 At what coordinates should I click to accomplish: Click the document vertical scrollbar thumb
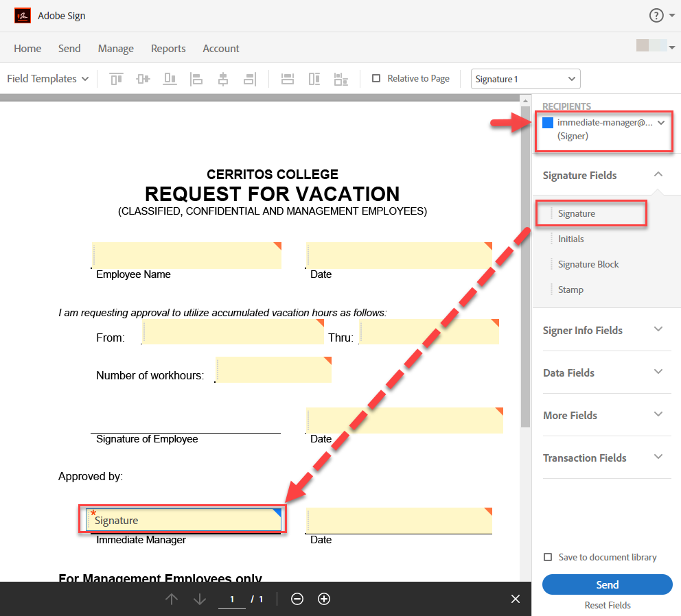[525, 267]
